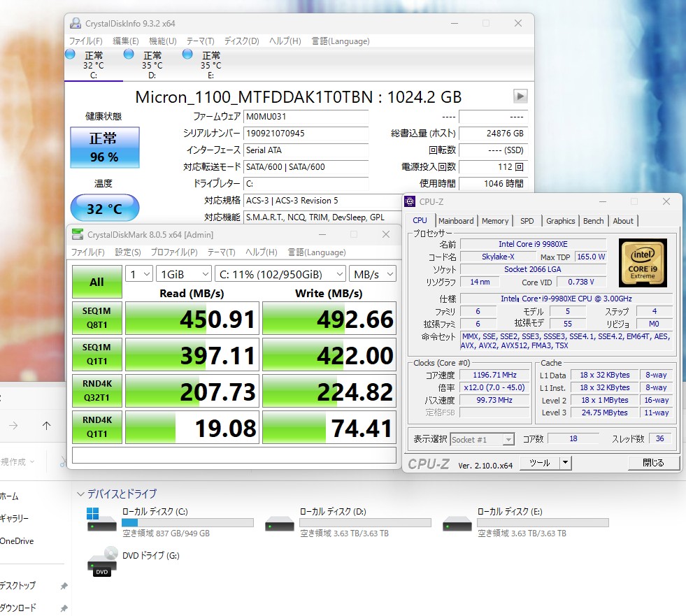Image resolution: width=686 pixels, height=616 pixels.
Task: Select disk E: status indicator in CrystalDiskInfo
Action: point(187,55)
